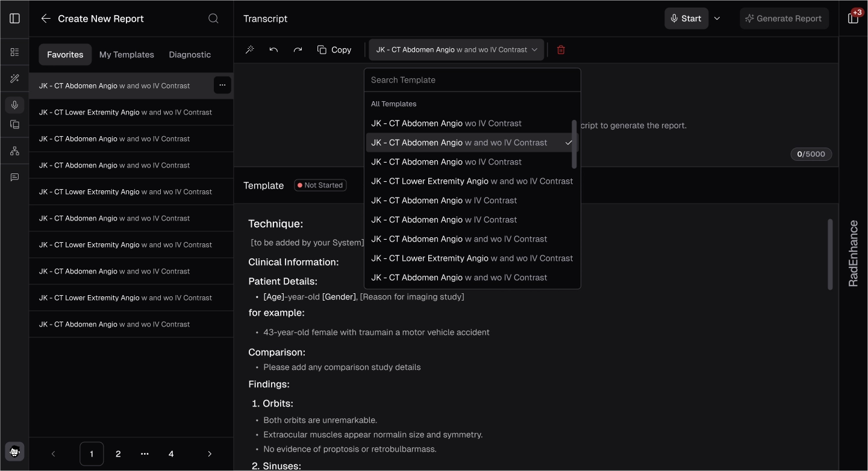Viewport: 868px width, 471px height.
Task: Click the Findings: heading
Action: [x=269, y=384]
